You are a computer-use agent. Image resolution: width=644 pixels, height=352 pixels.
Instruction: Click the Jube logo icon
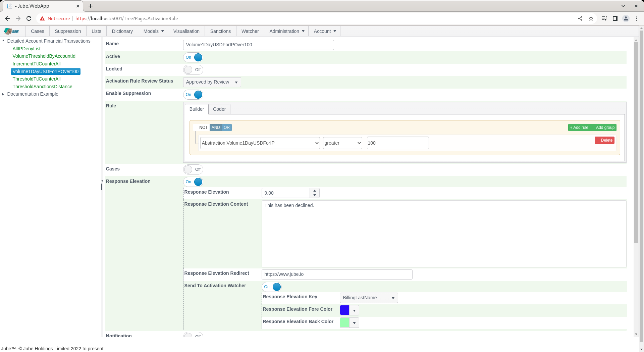click(x=12, y=31)
